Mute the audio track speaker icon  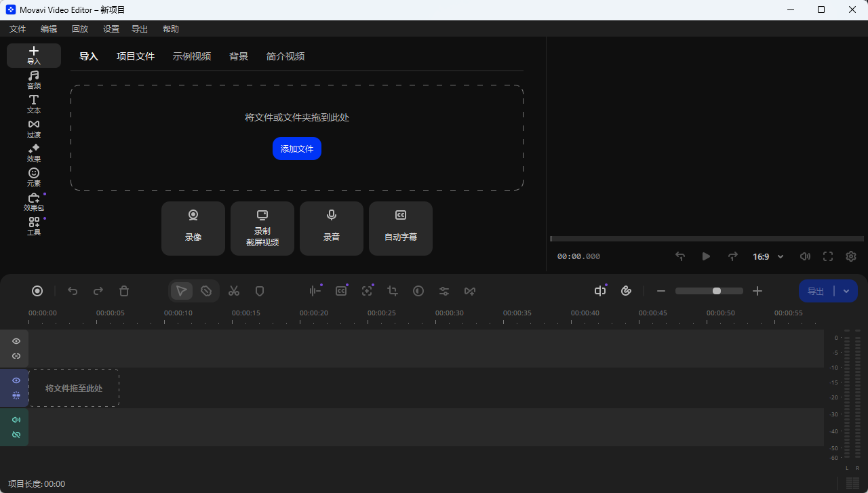[16, 420]
